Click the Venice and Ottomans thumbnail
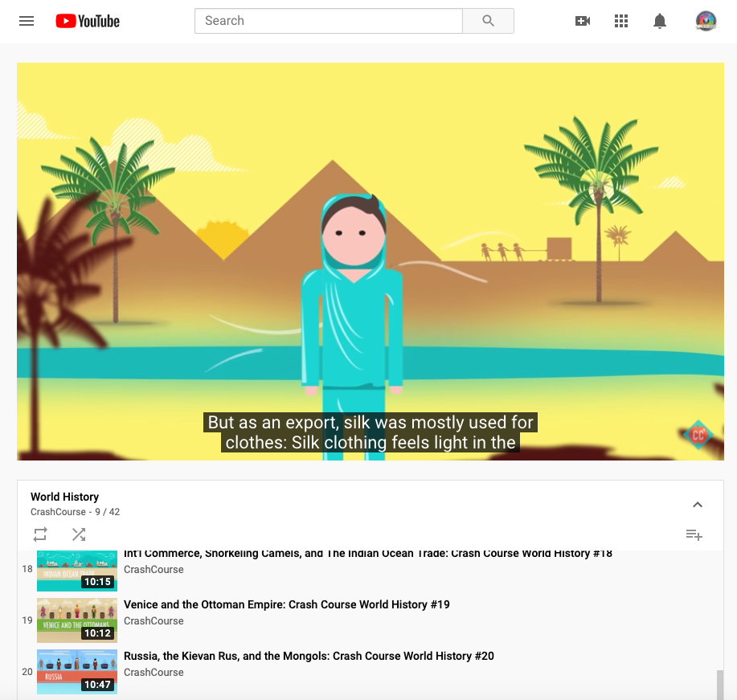The width and height of the screenshot is (737, 700). [77, 620]
